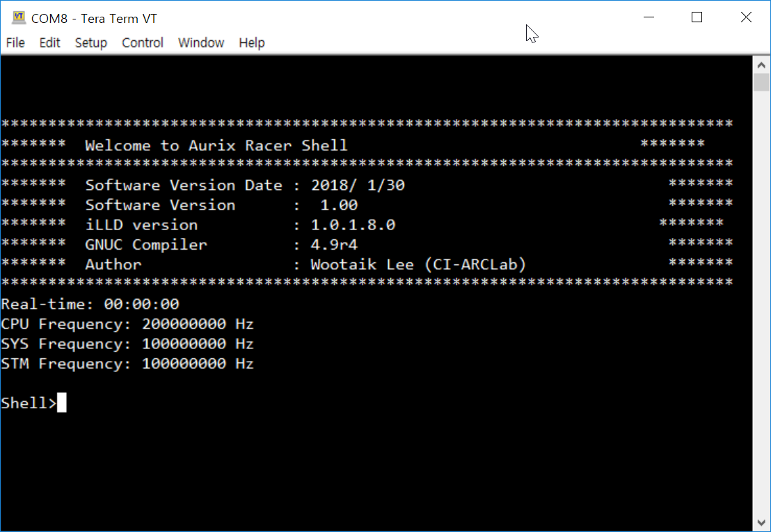This screenshot has width=771, height=532.
Task: Click the 'Software Version Date' label
Action: (x=184, y=185)
